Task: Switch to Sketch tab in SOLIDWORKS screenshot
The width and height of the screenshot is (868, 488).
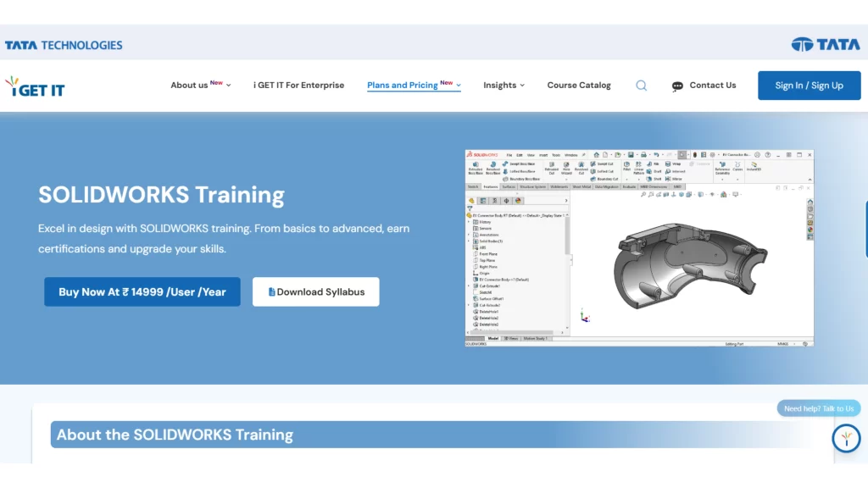Action: coord(473,186)
